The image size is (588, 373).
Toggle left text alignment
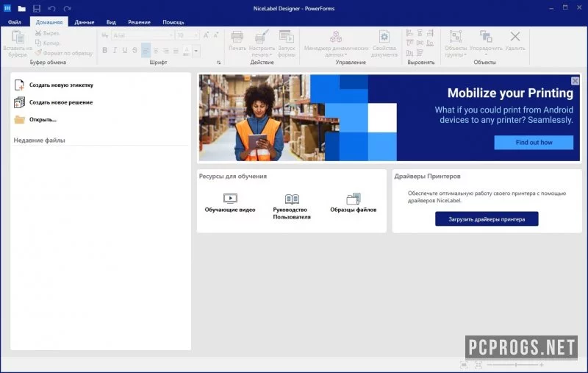coord(146,50)
